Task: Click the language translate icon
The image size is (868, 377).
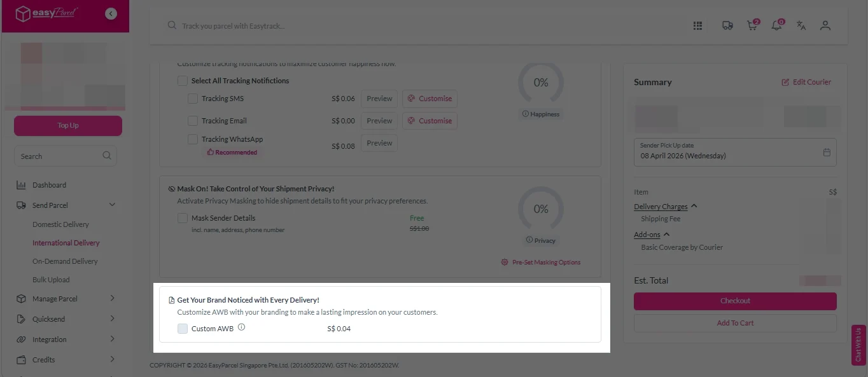Action: click(x=801, y=25)
